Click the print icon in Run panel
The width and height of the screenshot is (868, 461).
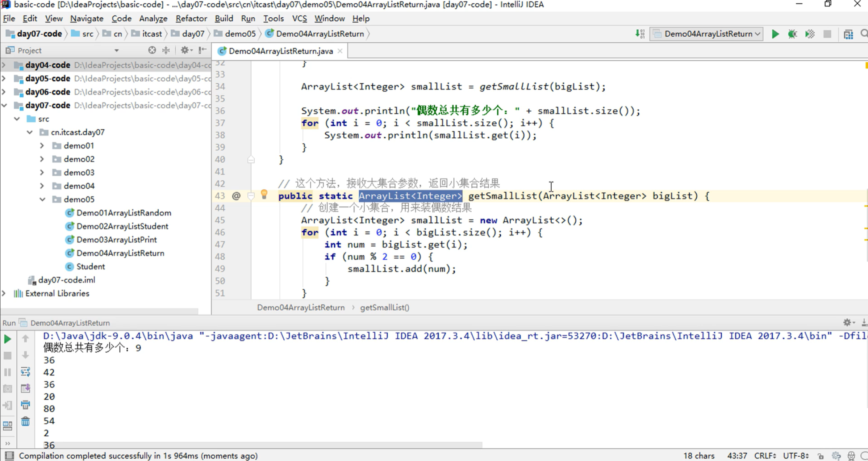[25, 405]
